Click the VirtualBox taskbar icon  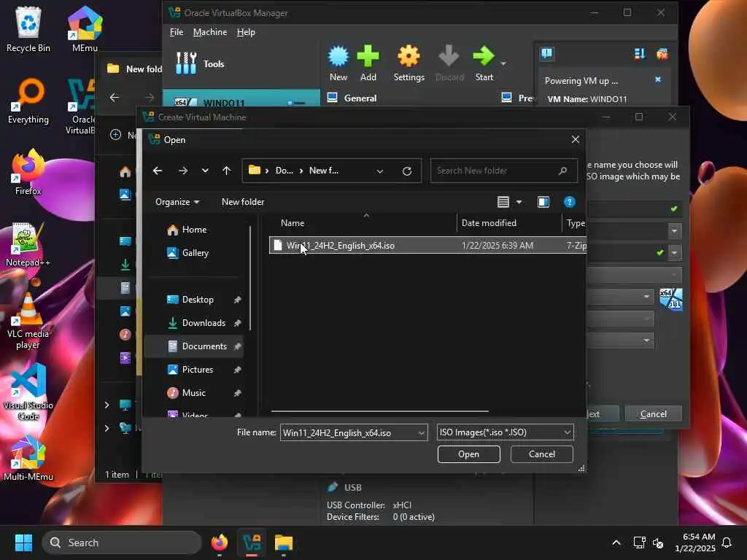point(252,542)
